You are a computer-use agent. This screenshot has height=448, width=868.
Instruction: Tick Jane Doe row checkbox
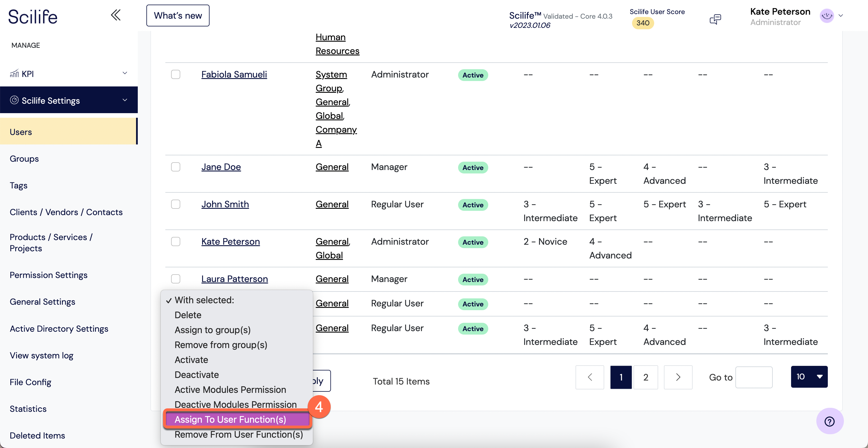coord(176,167)
